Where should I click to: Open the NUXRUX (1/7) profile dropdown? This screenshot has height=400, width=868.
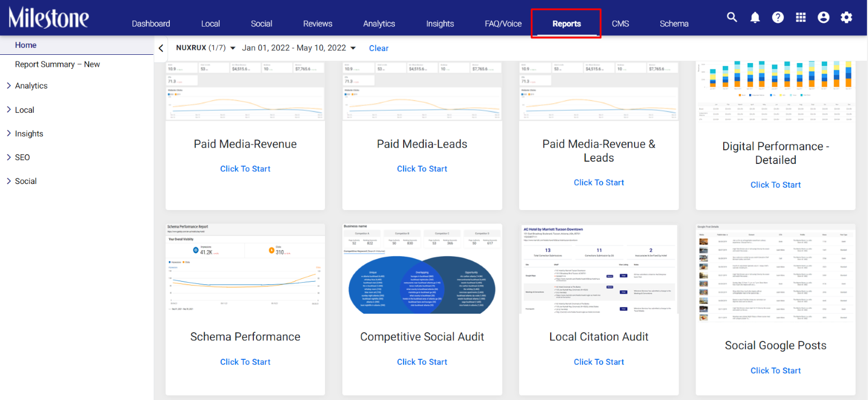coord(206,48)
